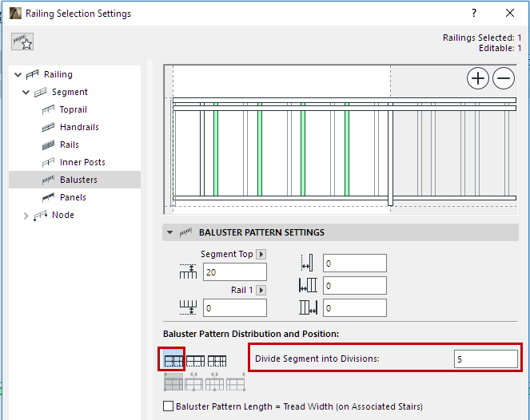Click the 'Railings Selected: 1' text

pos(482,38)
